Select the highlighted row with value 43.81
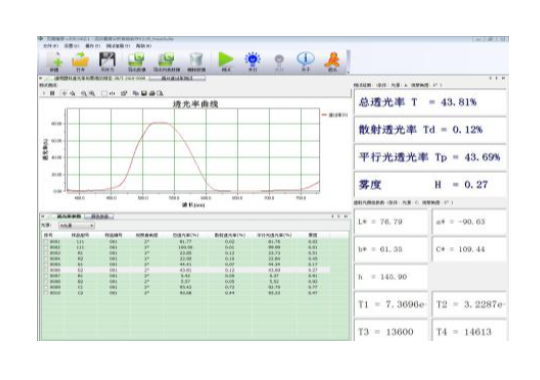 [x=186, y=270]
